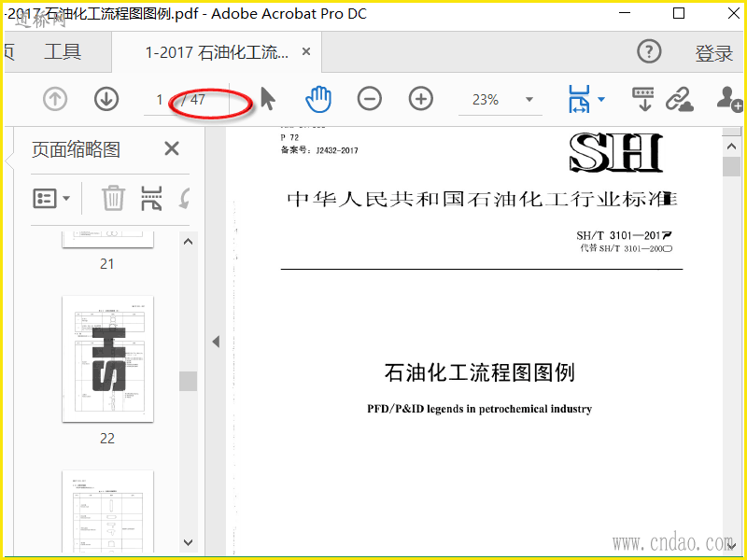
Task: Click the page label 21 under thumbnail
Action: coord(107,264)
